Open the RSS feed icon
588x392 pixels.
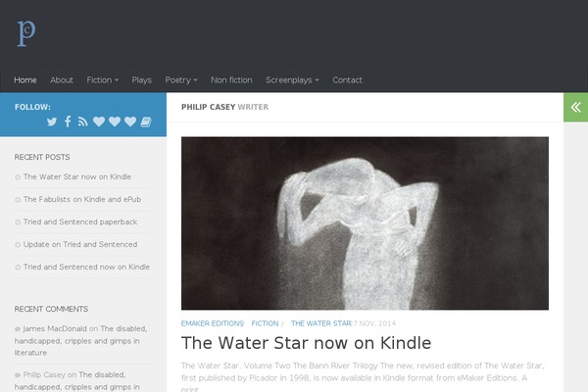(x=83, y=122)
